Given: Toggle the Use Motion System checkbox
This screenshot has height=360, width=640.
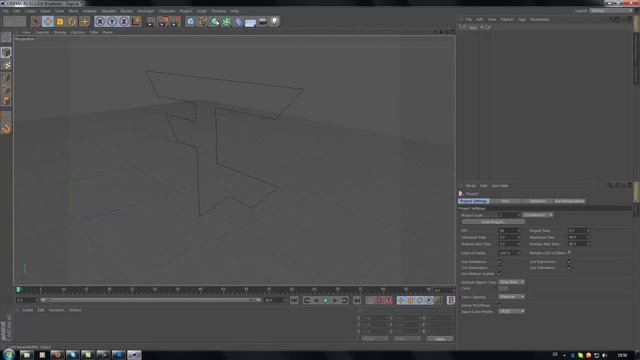Looking at the screenshot, I should point(500,273).
